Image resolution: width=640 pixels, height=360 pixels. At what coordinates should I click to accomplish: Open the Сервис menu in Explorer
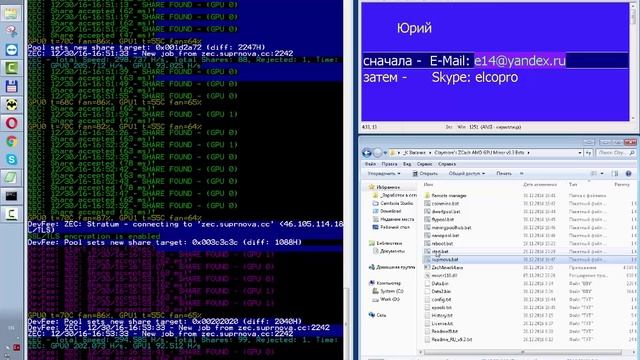coord(424,164)
